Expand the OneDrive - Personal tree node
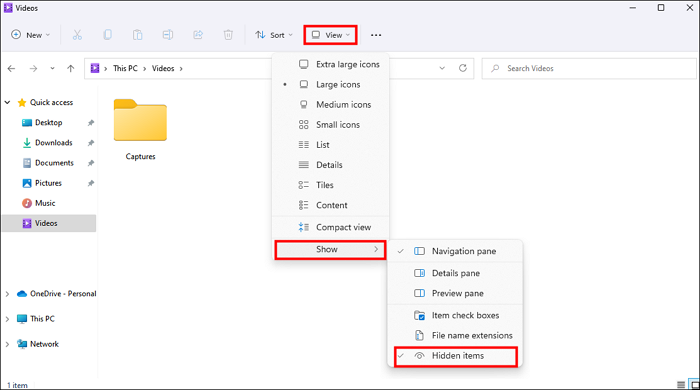Screen dimensions: 700x390 click(x=7, y=294)
